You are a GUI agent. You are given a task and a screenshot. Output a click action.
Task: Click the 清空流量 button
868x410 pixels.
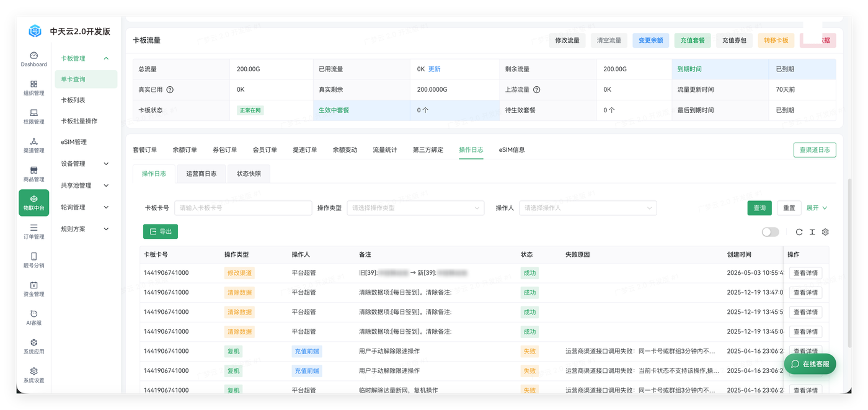[609, 40]
